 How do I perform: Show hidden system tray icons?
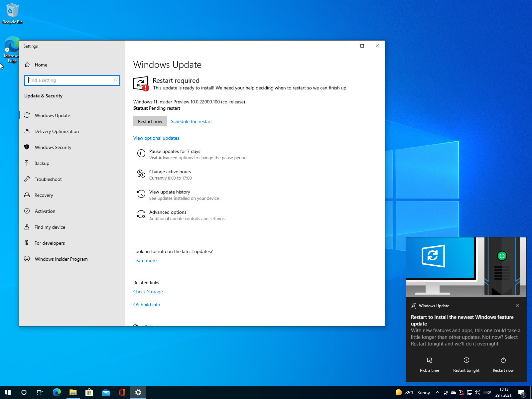tap(438, 392)
